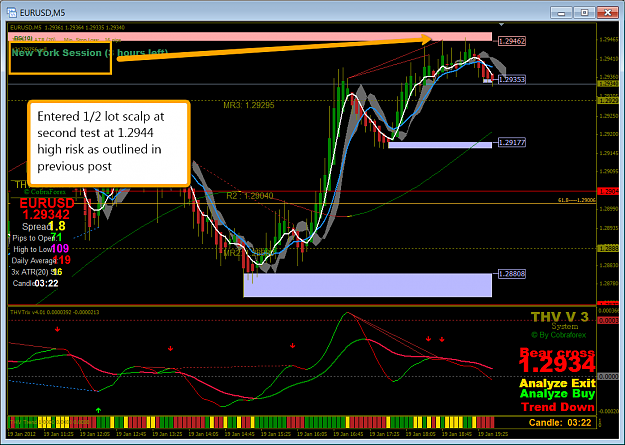Click the yellow Analyze Exit text
This screenshot has width=625, height=445.
click(x=558, y=383)
